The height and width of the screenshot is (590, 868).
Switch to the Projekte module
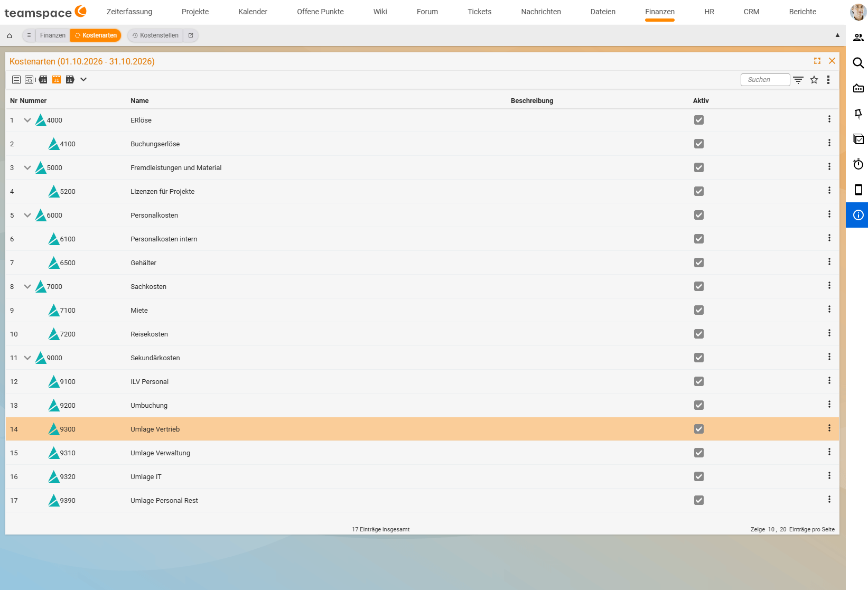195,12
